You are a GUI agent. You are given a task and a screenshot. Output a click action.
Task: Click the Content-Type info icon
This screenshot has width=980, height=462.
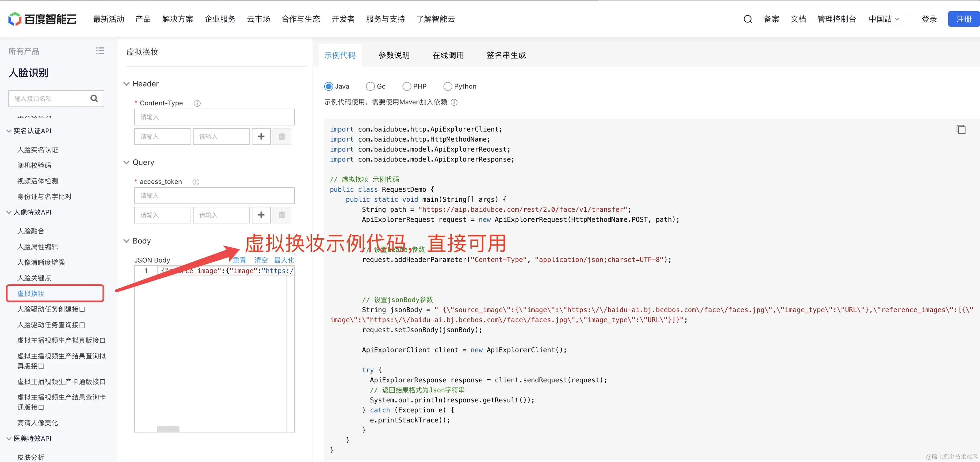[x=197, y=103]
